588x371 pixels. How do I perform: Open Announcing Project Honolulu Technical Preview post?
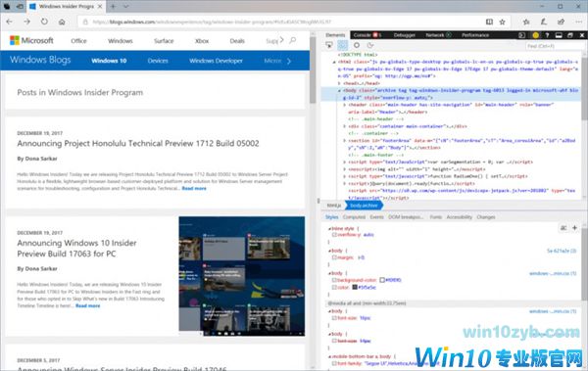coord(138,144)
